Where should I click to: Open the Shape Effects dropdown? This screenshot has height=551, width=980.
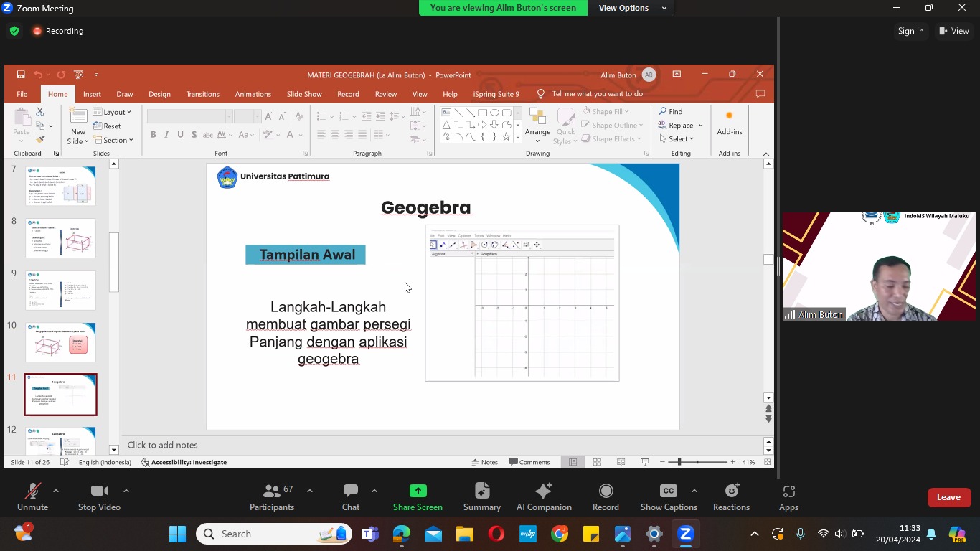pyautogui.click(x=612, y=138)
